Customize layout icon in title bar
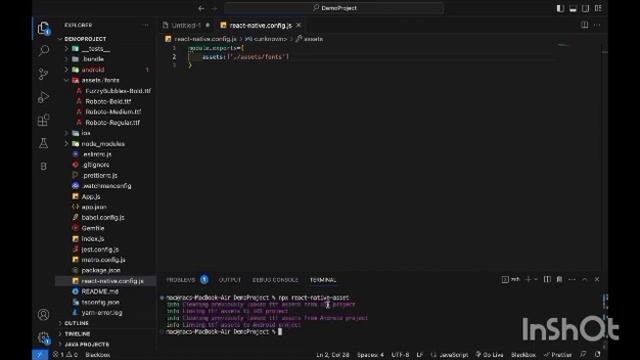Image resolution: width=640 pixels, height=360 pixels. [x=598, y=8]
